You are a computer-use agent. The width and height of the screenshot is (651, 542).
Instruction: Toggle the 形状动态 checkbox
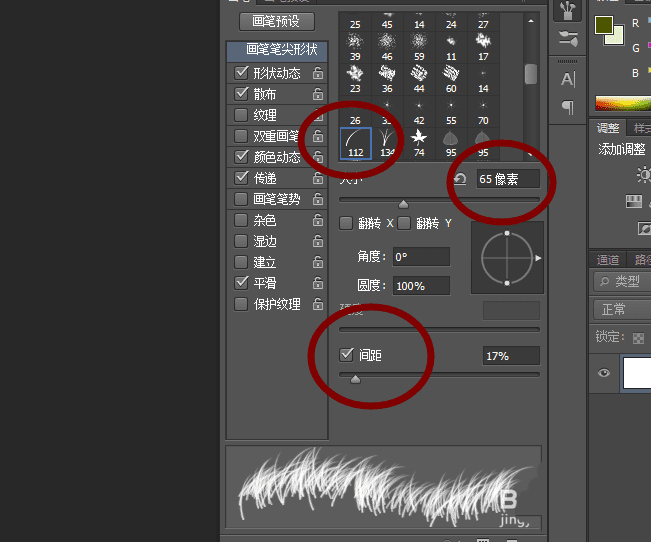[x=241, y=73]
